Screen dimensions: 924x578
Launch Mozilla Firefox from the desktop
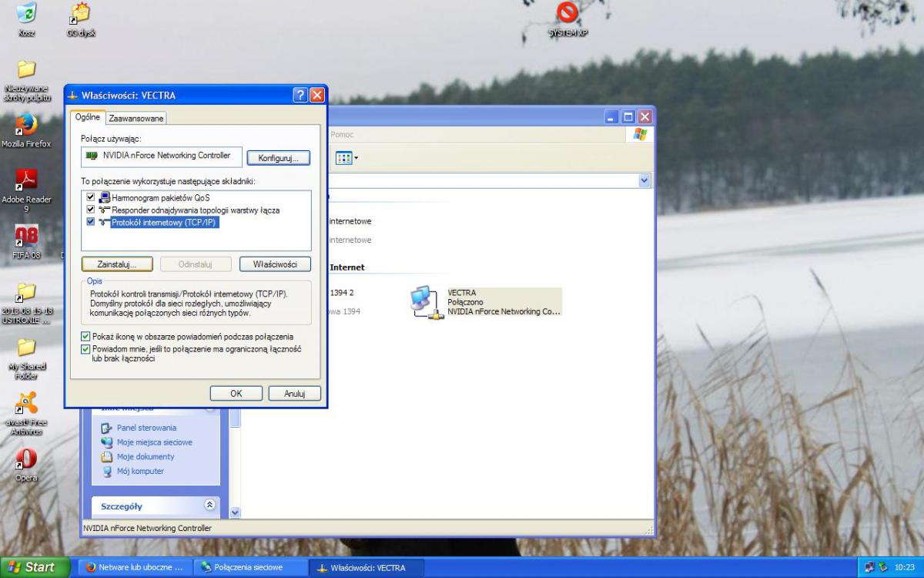point(26,125)
